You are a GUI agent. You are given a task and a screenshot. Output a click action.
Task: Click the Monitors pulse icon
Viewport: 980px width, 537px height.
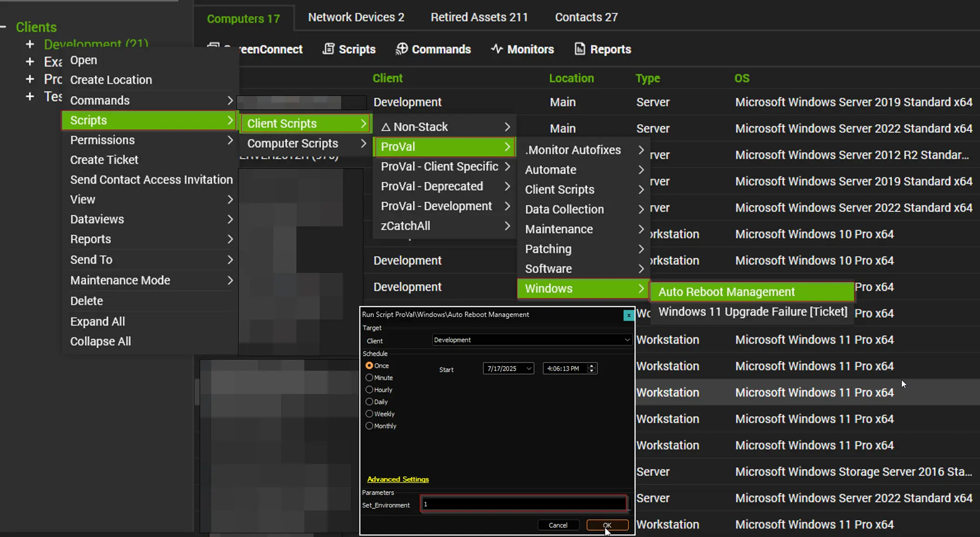[497, 49]
